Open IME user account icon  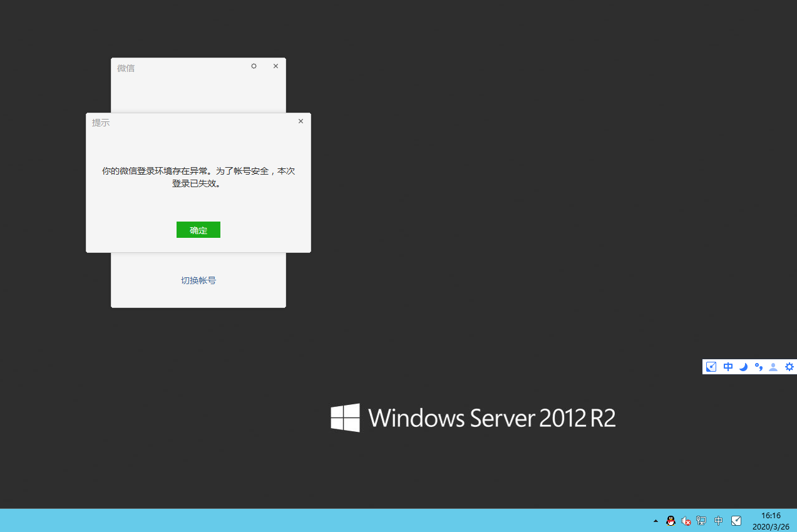tap(773, 367)
